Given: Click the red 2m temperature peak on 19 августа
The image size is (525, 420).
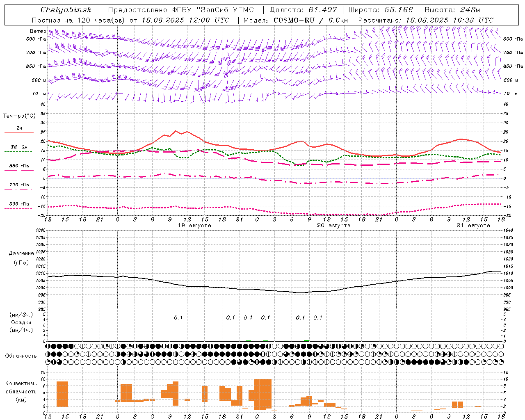Looking at the screenshot, I should (x=176, y=131).
